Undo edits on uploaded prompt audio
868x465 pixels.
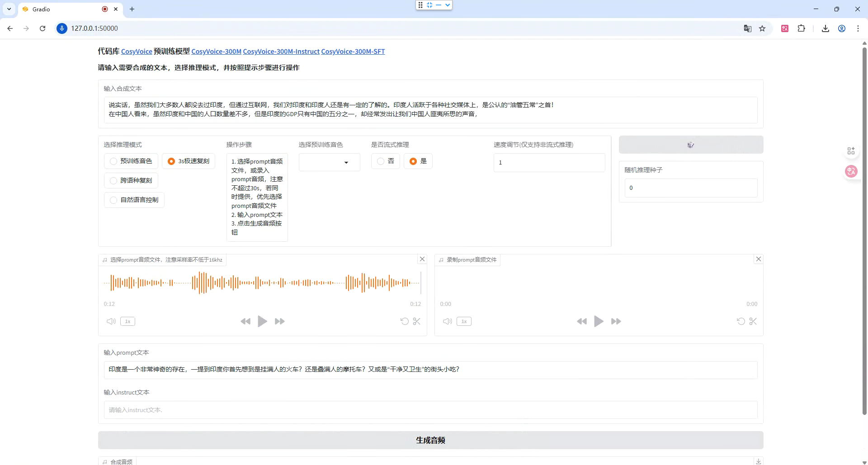click(x=405, y=321)
